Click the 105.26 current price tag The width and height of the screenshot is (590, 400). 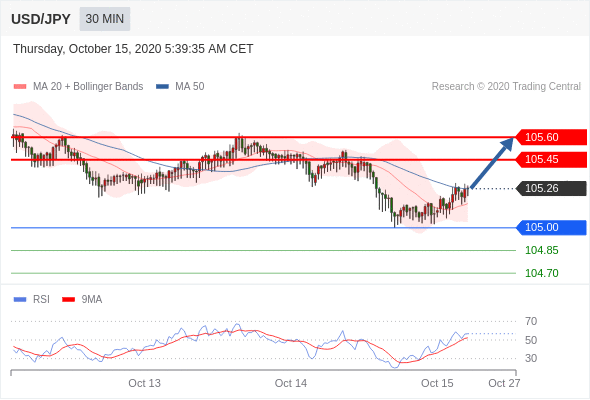coord(551,188)
